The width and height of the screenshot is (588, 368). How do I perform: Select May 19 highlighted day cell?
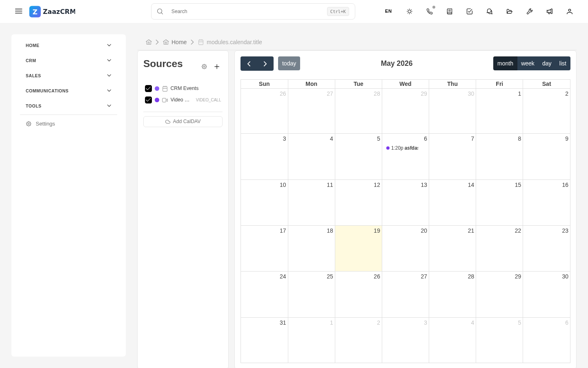(359, 249)
